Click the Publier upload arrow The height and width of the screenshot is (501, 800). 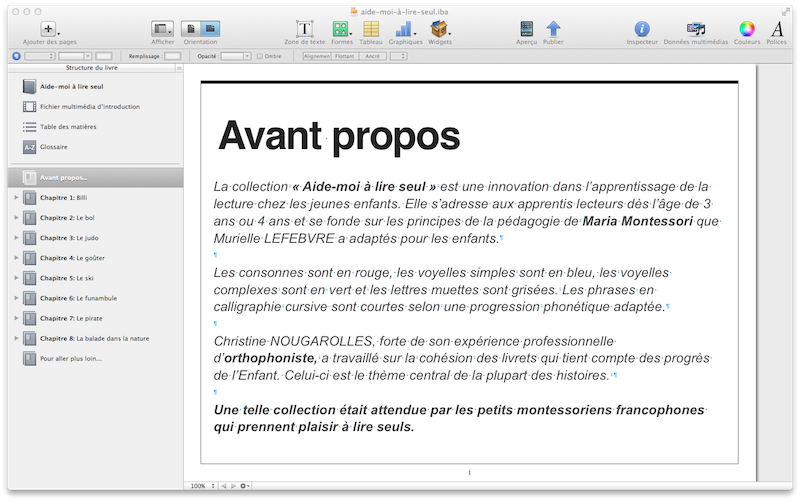click(x=553, y=29)
